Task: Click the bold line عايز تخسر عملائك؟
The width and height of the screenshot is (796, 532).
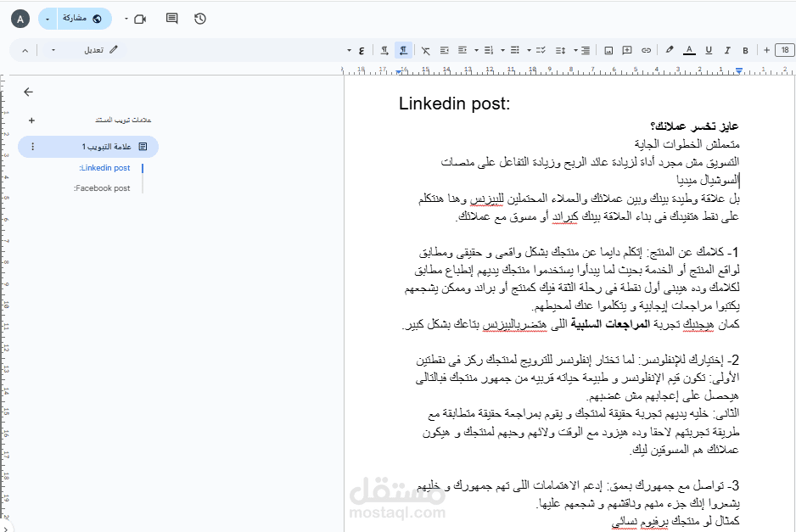Action: (x=694, y=126)
